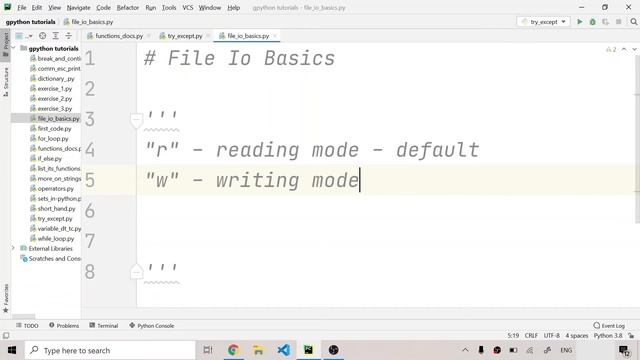Open the Python Console
The width and height of the screenshot is (640, 360).
tap(152, 326)
